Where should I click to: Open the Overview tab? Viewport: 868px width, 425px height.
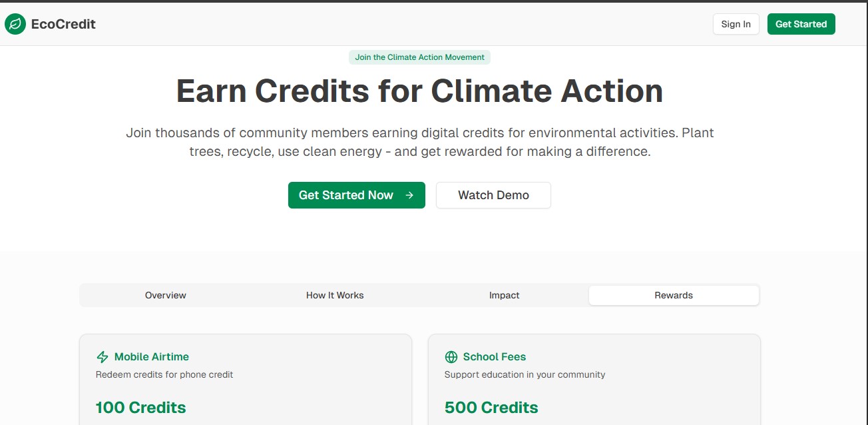(165, 295)
